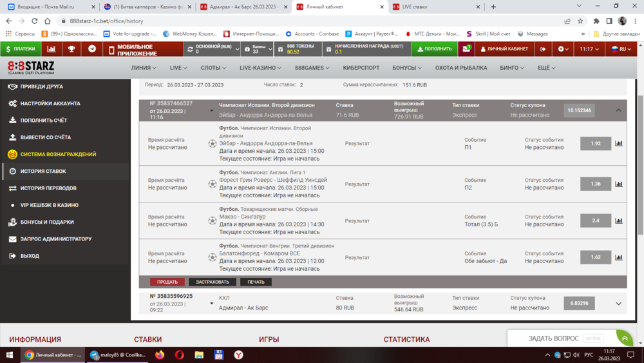Open ОХОТА И РЫБАЛКА section
This screenshot has width=644, height=363.
pyautogui.click(x=461, y=68)
